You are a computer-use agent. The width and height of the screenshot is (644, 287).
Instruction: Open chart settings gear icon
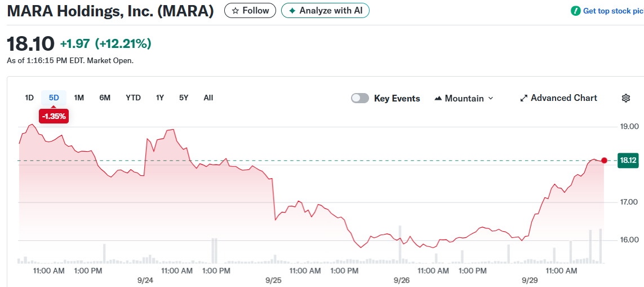[x=626, y=98]
